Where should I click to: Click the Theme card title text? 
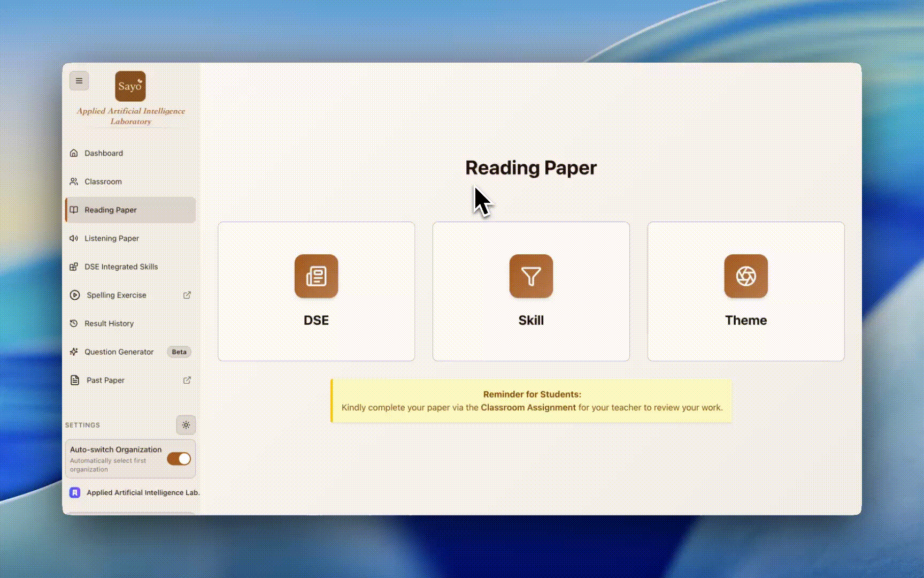click(745, 320)
